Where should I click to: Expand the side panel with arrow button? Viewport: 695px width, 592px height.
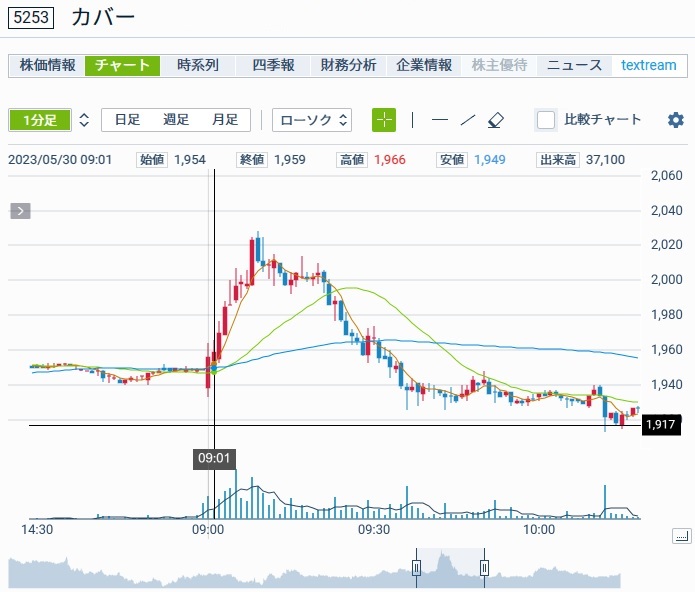point(21,211)
